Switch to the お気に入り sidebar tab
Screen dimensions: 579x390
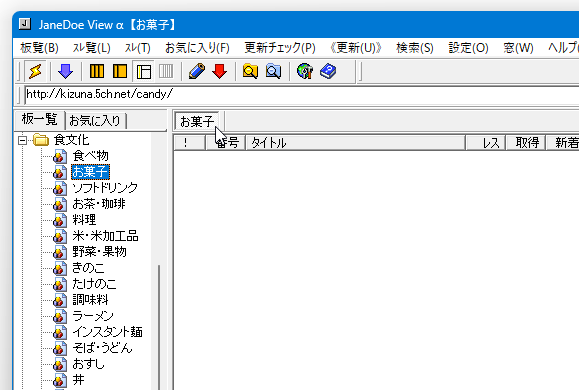[x=95, y=121]
